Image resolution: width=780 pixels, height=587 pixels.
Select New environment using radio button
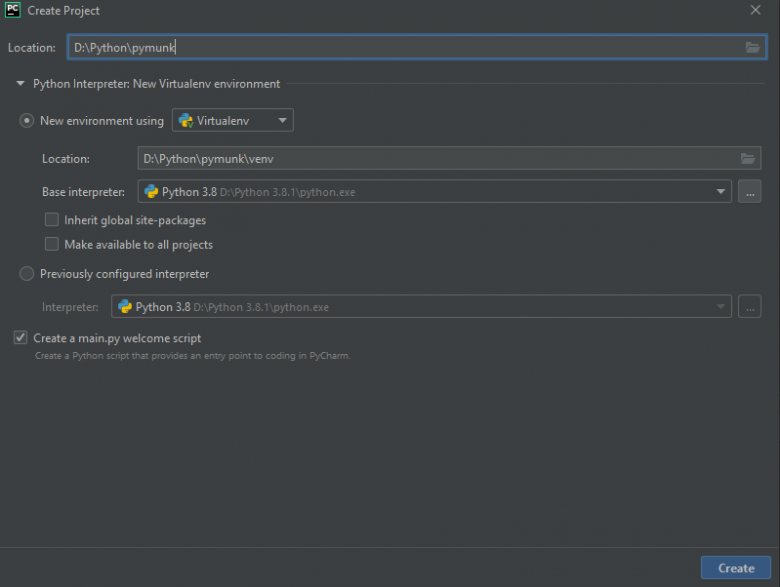(x=26, y=121)
